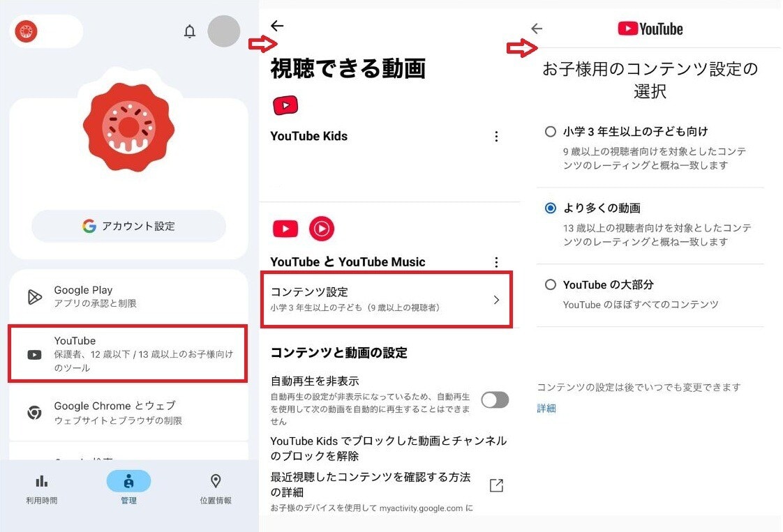Click コンテンツと動画の設定 heading
The width and height of the screenshot is (783, 532).
[338, 353]
